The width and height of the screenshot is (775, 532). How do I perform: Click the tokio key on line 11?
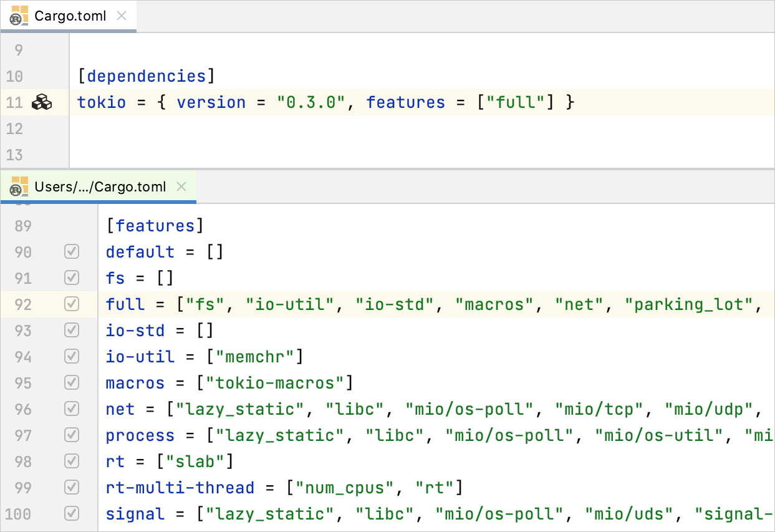pos(102,103)
